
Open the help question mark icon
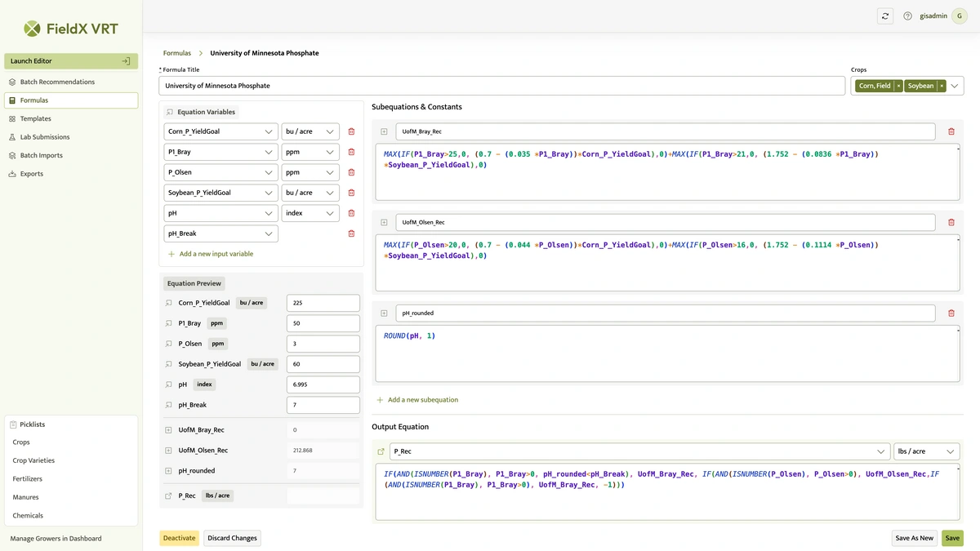point(907,16)
